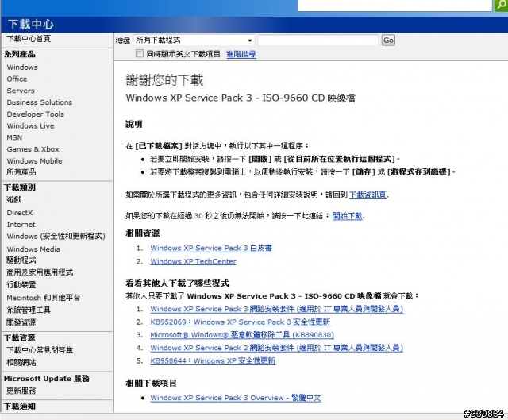The width and height of the screenshot is (508, 420).
Task: Open 更新服務 under Microsoft Update
Action: point(21,391)
